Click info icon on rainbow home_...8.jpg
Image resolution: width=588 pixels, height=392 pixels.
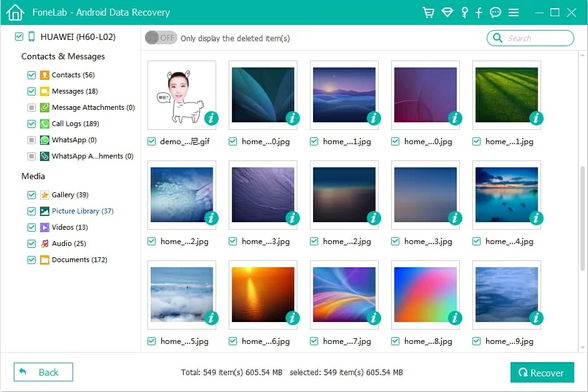[x=455, y=318]
